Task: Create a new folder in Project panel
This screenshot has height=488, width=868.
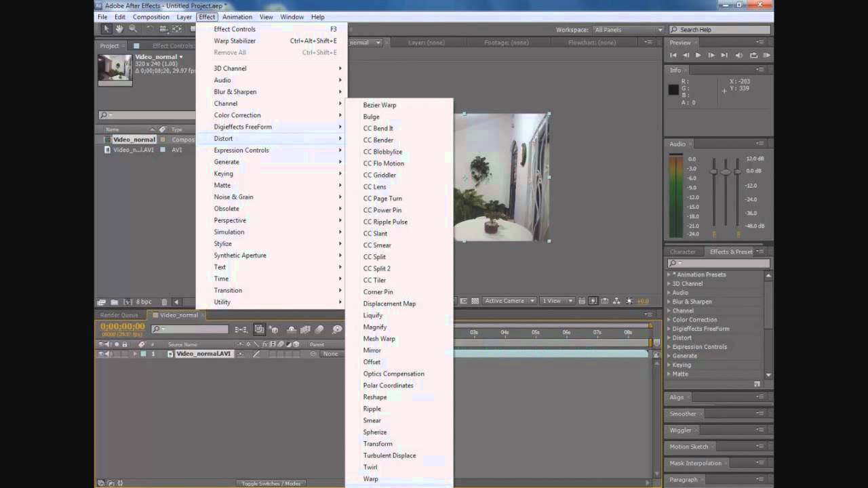Action: click(x=115, y=302)
